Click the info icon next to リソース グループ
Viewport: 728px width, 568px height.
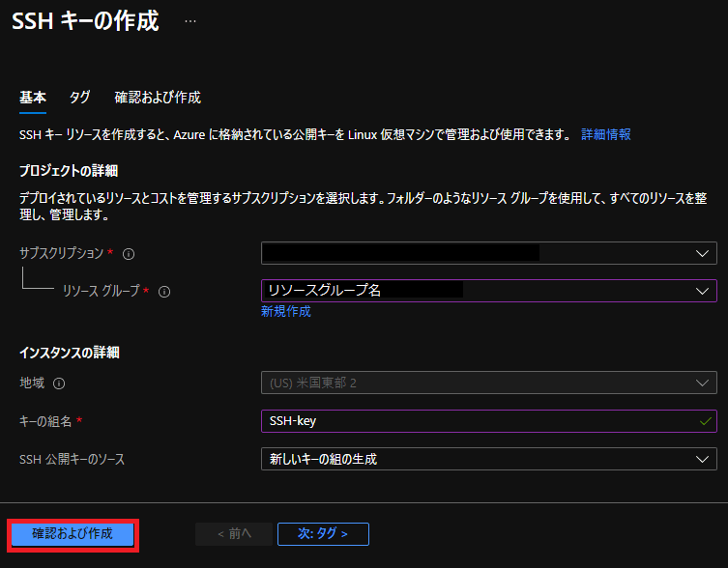164,291
